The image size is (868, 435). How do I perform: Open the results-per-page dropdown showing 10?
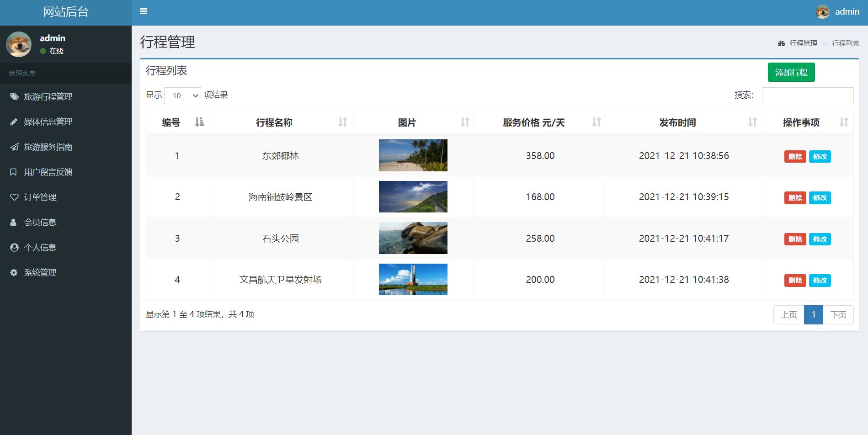182,95
